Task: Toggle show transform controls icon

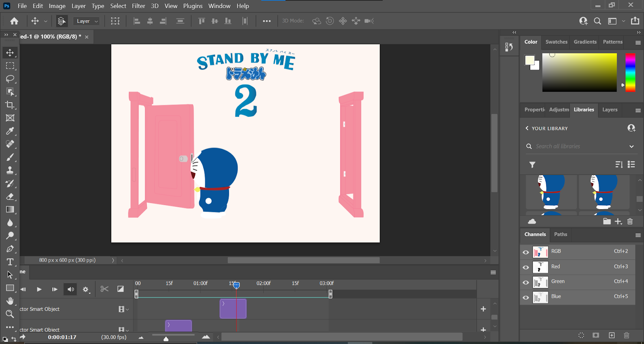Action: pyautogui.click(x=115, y=21)
